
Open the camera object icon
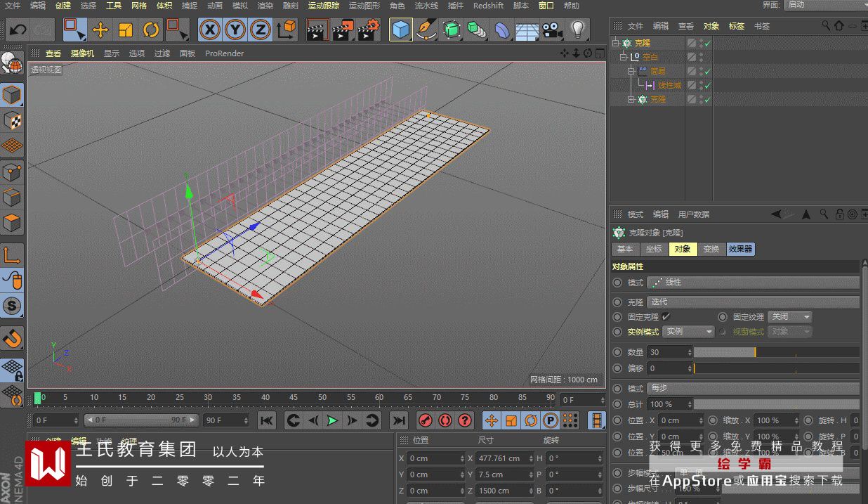point(553,30)
